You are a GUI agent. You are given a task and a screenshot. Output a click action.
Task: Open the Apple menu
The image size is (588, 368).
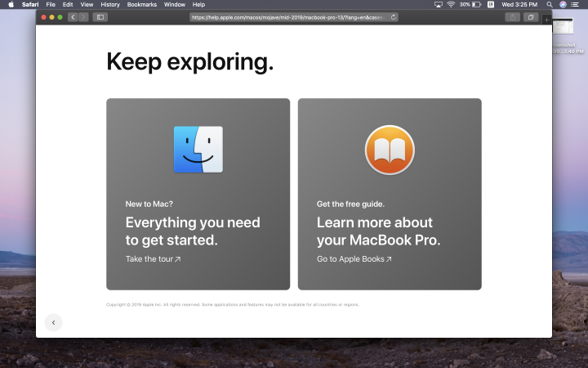(x=11, y=5)
